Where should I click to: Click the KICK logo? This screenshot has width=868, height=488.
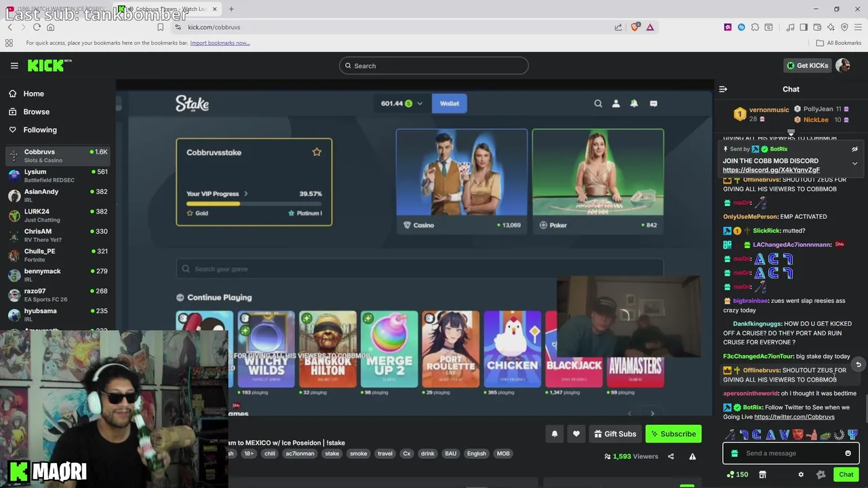click(x=49, y=65)
